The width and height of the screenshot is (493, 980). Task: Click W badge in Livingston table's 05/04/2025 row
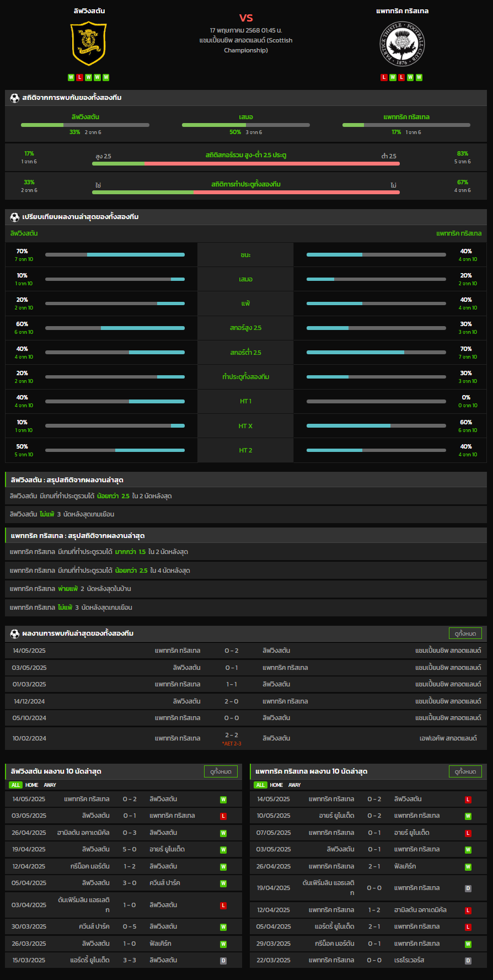pyautogui.click(x=223, y=883)
